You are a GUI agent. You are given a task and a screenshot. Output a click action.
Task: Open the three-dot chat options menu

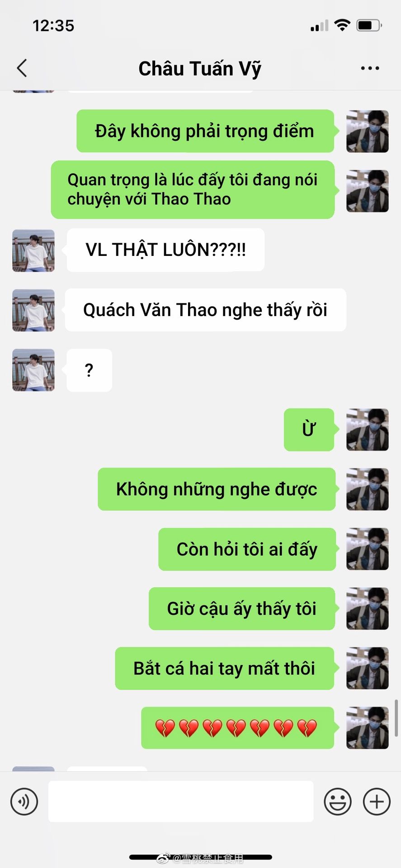370,68
